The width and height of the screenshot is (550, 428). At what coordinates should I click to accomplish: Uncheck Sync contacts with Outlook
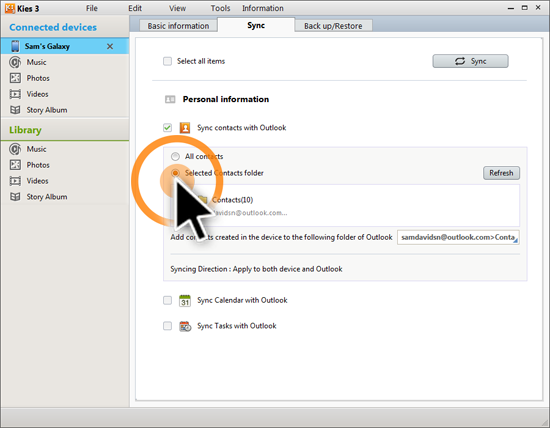167,128
